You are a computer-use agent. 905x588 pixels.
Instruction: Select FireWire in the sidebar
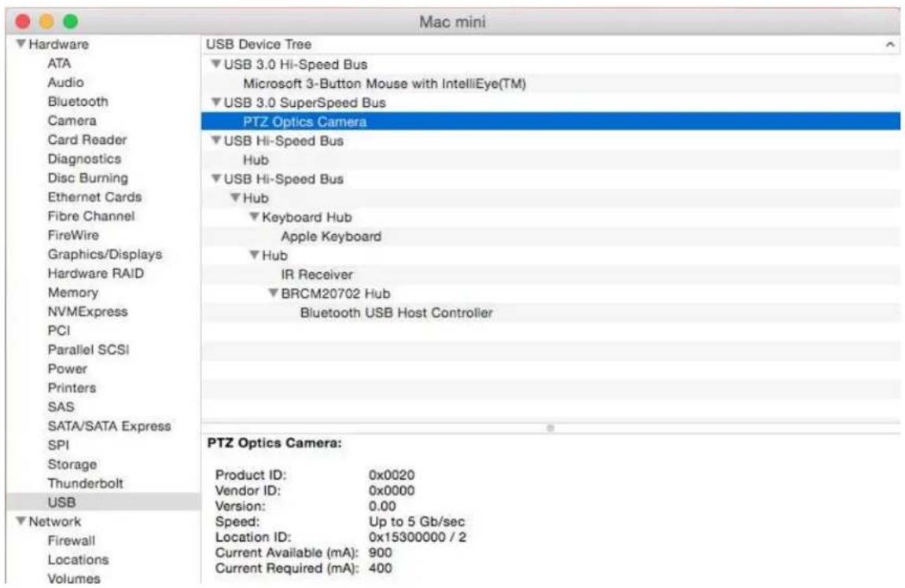(73, 235)
